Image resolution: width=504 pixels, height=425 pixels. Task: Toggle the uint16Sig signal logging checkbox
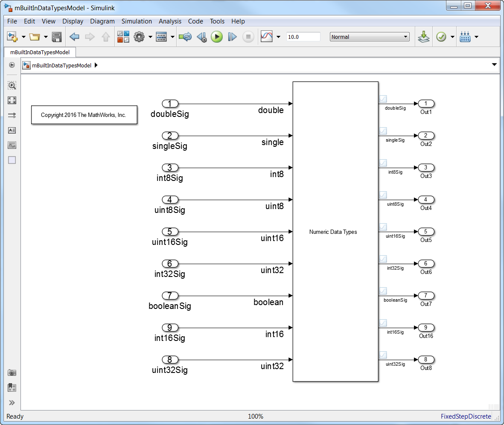(x=383, y=227)
